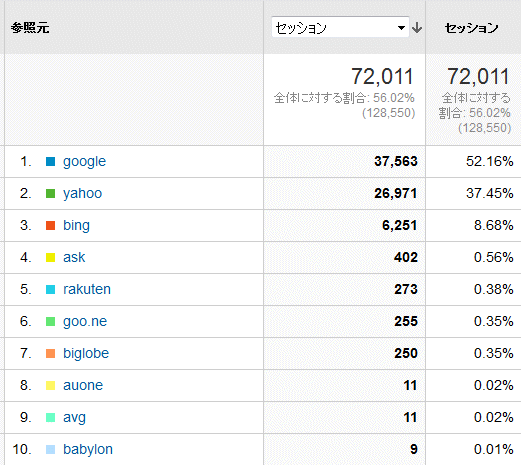Select the 8.68% share cell
521x465 pixels.
point(494,226)
